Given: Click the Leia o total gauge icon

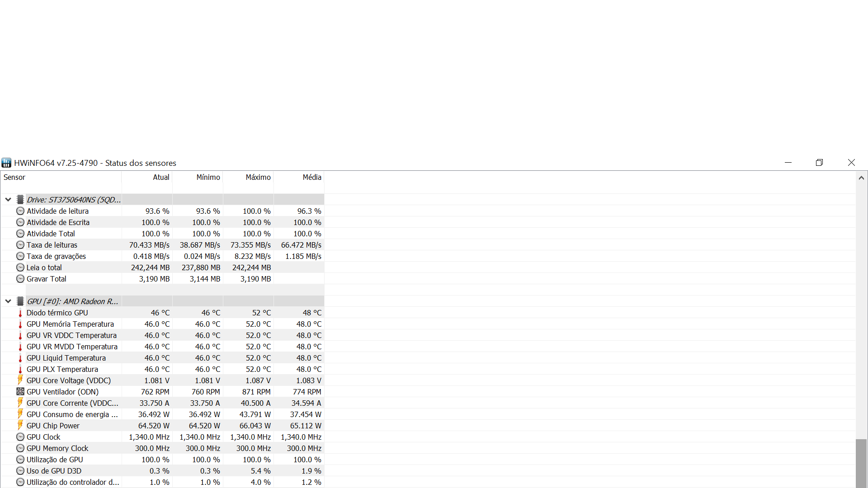Looking at the screenshot, I should pyautogui.click(x=20, y=267).
